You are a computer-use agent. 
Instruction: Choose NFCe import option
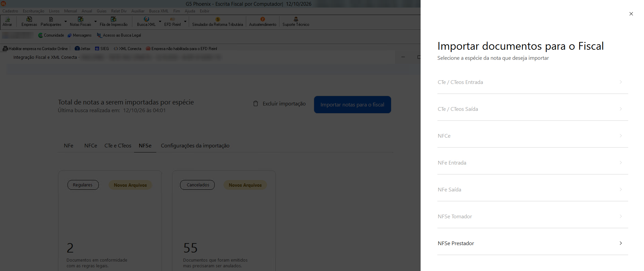[533, 136]
